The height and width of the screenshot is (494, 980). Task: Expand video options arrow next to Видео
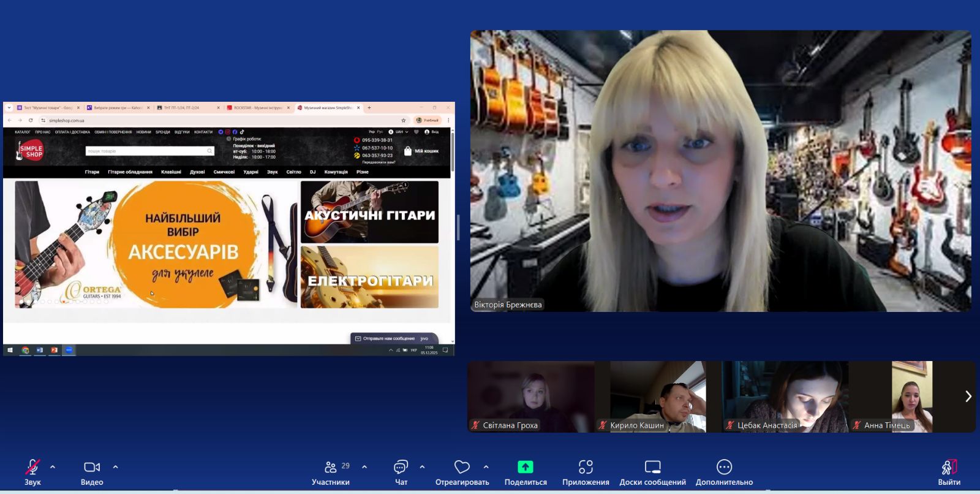pyautogui.click(x=115, y=467)
